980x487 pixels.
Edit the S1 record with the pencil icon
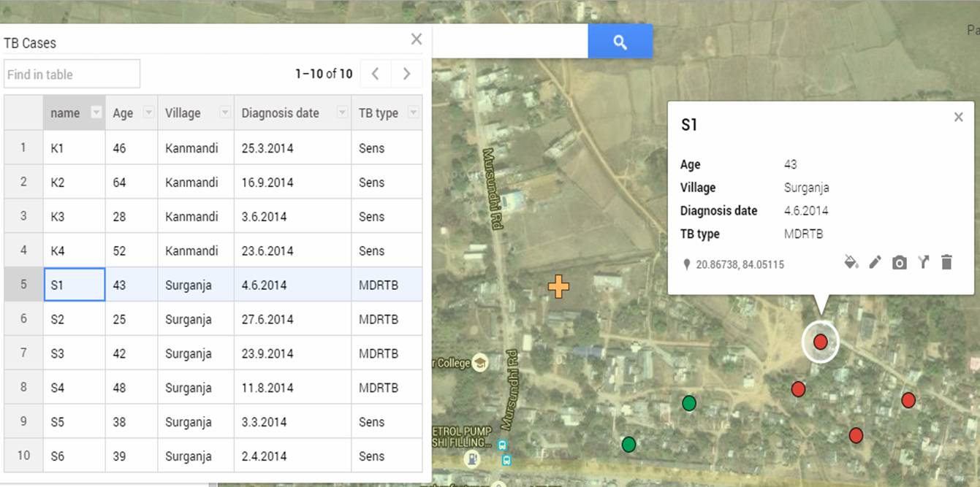(x=875, y=261)
